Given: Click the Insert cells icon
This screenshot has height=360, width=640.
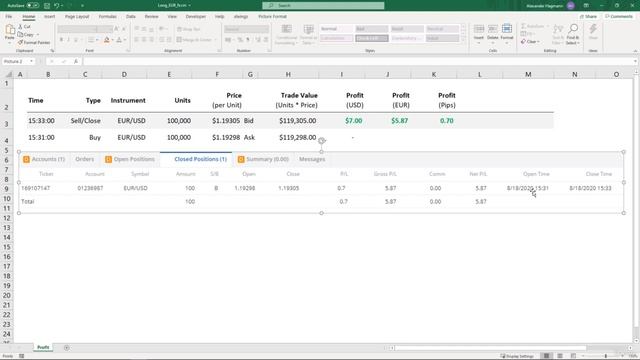Looking at the screenshot, I should 479,29.
